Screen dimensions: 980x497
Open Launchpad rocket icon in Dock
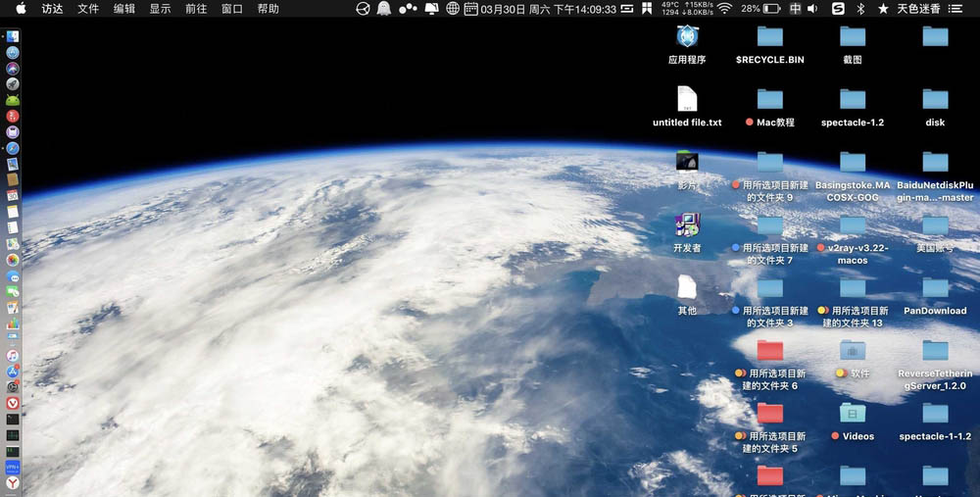13,83
